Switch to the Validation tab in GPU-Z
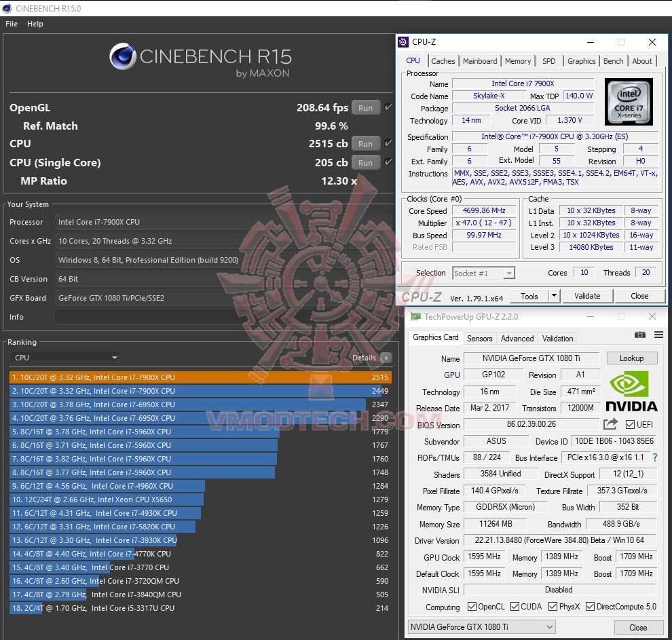672x640 pixels. [x=557, y=339]
